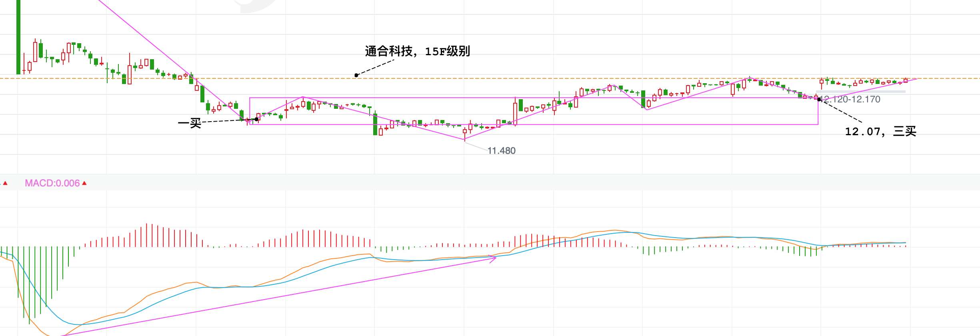Click the 通合科技，15F级别 annotation text

point(418,51)
